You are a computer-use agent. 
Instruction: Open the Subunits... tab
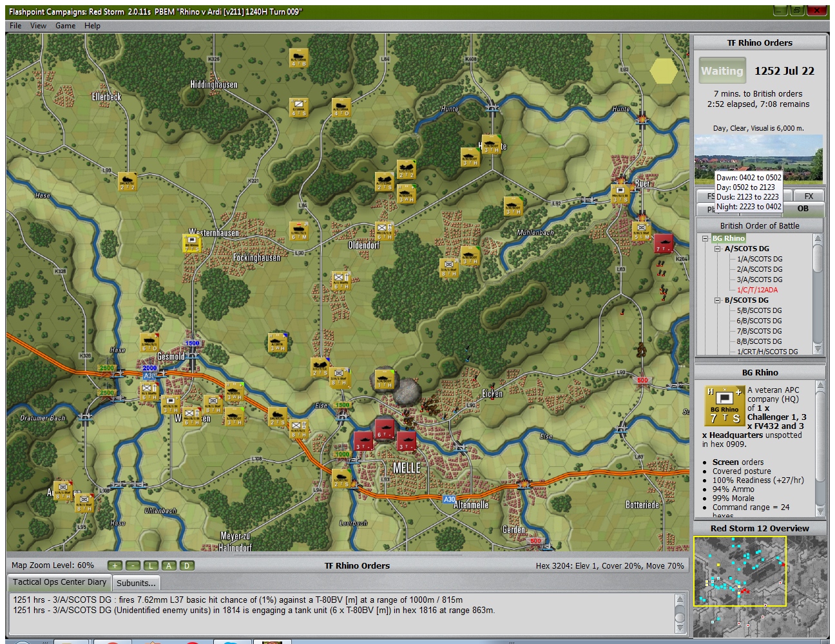(136, 583)
